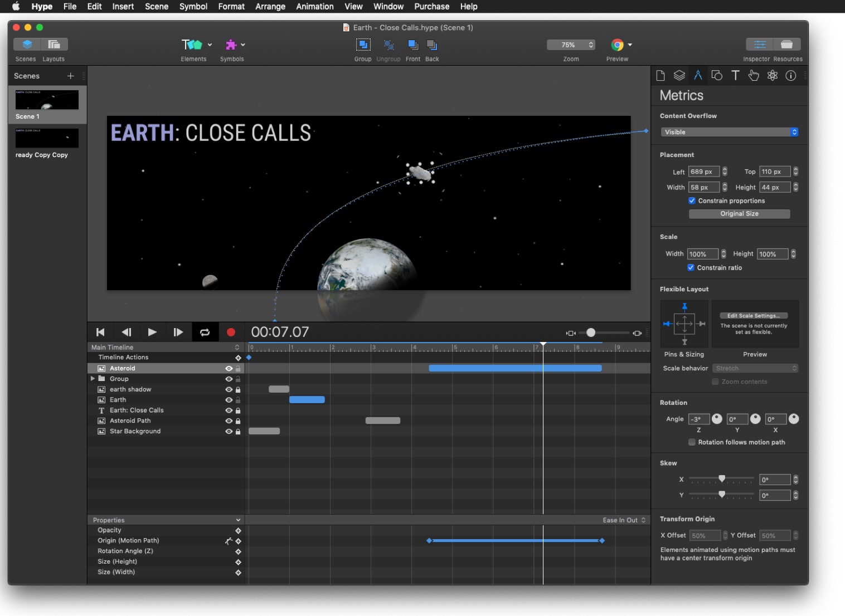Click the Z rotation angle dial
Image resolution: width=845 pixels, height=616 pixels.
coord(717,419)
